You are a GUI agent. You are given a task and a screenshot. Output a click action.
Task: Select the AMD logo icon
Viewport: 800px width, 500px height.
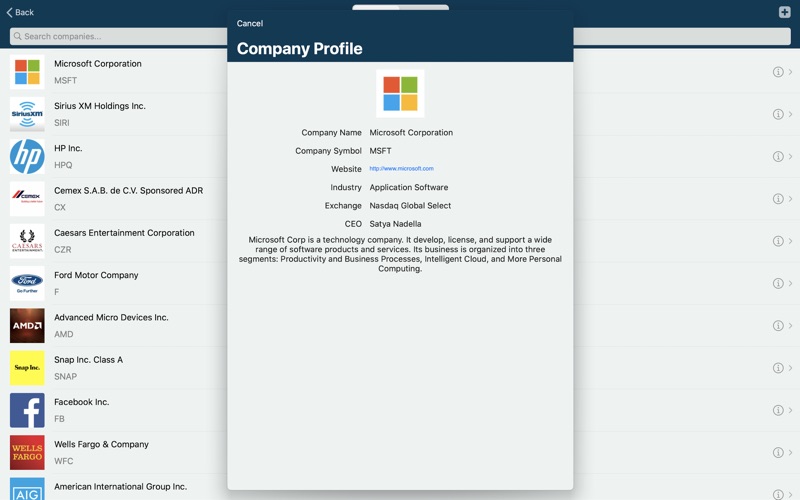27,326
